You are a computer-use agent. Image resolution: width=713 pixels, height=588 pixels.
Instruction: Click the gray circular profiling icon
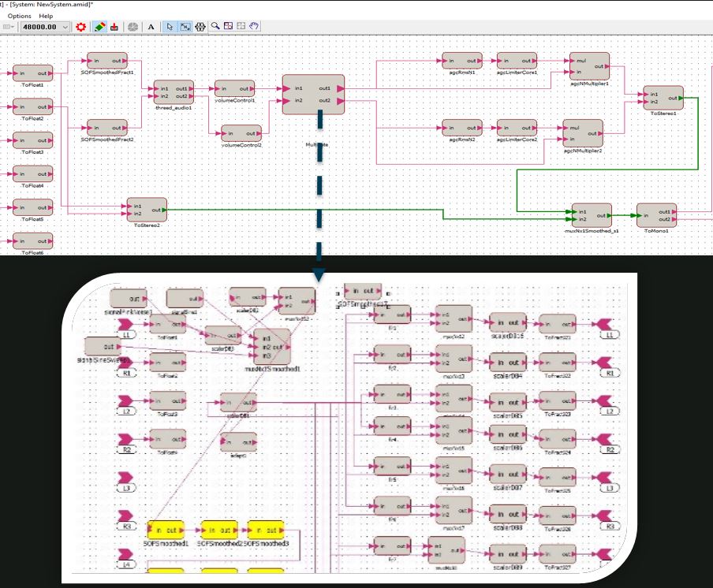(133, 27)
